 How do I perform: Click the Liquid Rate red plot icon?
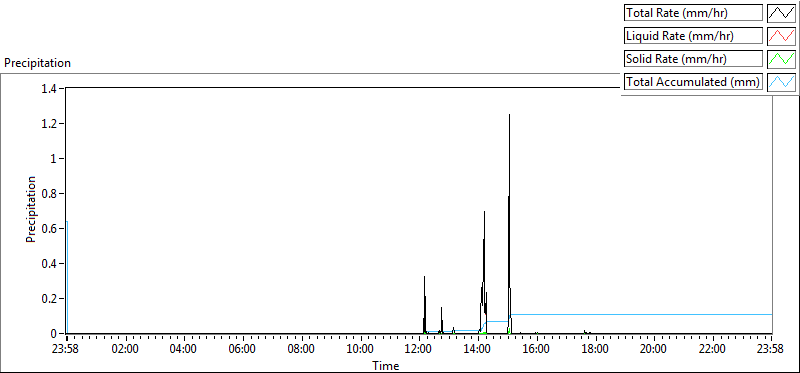(x=781, y=36)
